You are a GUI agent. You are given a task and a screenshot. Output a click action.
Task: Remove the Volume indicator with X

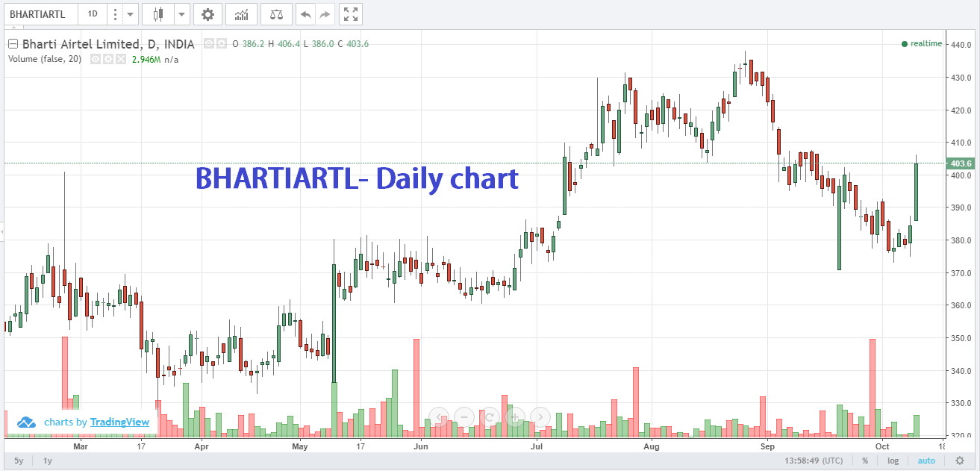(120, 59)
